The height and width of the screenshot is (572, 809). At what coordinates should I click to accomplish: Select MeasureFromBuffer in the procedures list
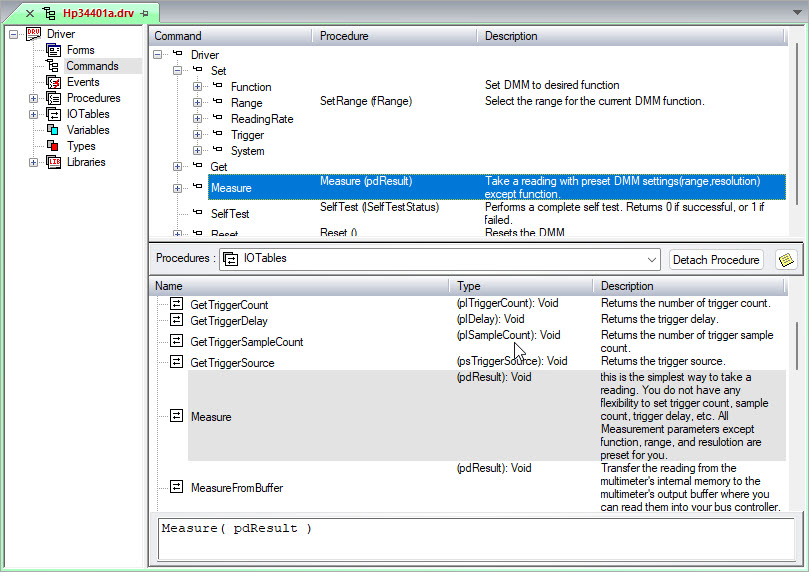point(237,487)
